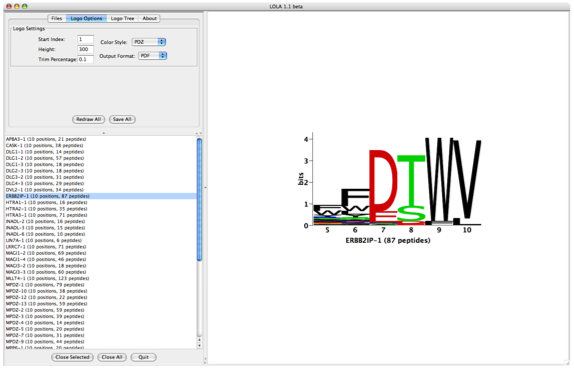Click the green zoom window button

click(x=25, y=6)
